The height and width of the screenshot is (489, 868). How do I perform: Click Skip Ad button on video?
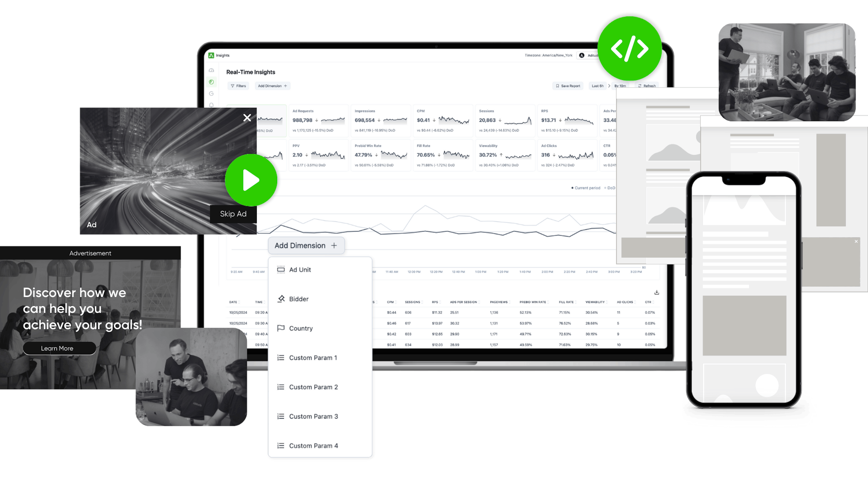[233, 214]
